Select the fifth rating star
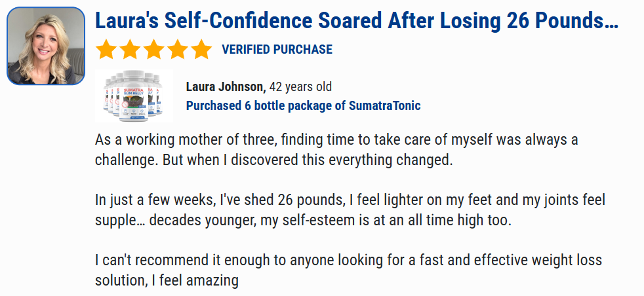This screenshot has height=296, width=644. (201, 50)
